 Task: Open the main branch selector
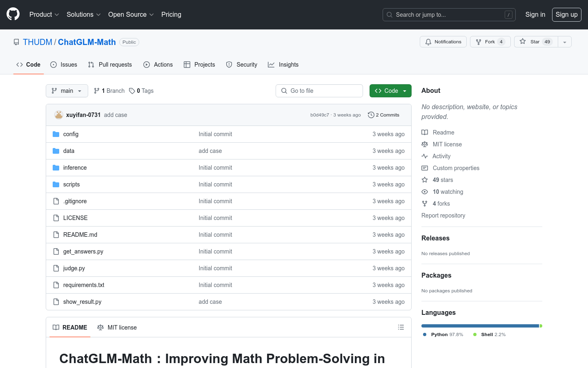(67, 91)
